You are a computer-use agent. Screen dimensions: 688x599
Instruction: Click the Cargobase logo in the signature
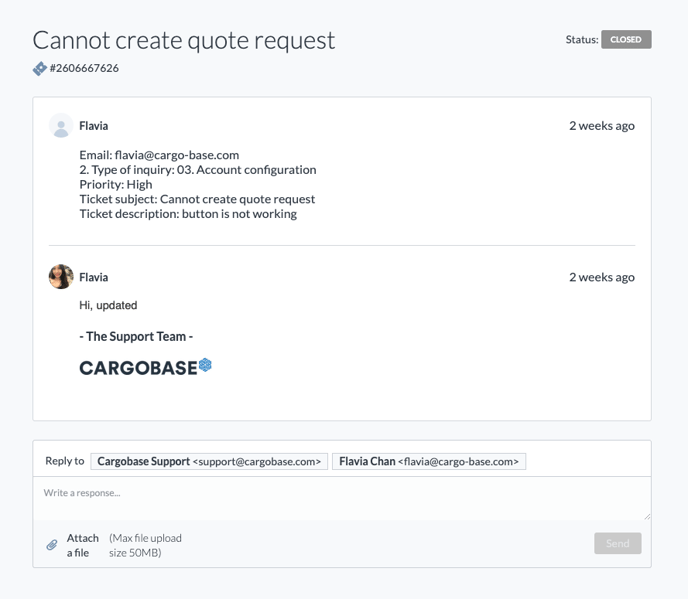[x=145, y=367]
